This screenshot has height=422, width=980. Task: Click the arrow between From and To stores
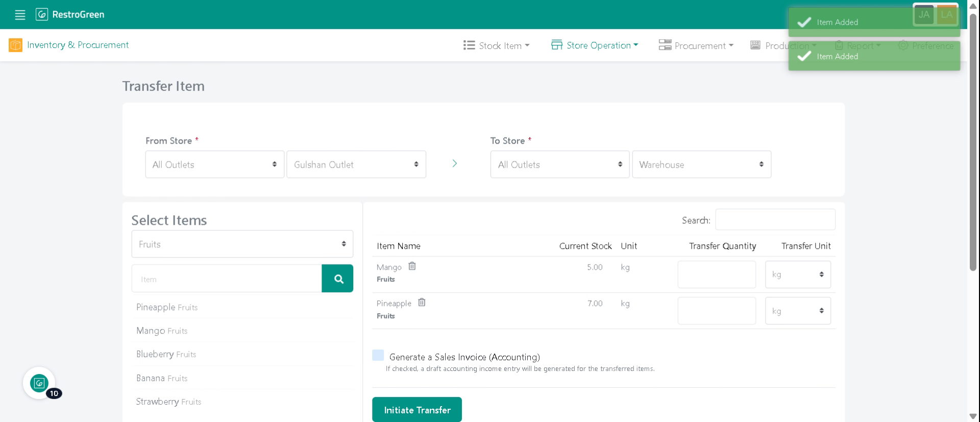[454, 163]
